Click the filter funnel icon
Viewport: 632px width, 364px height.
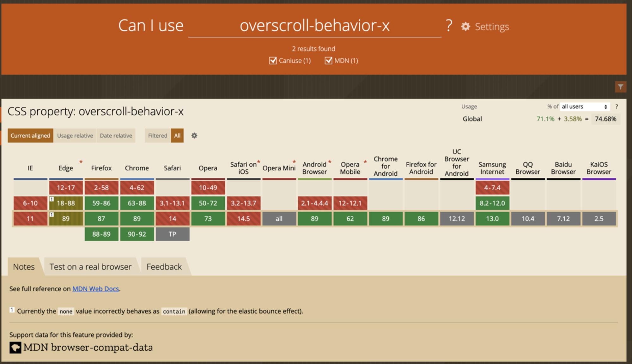click(x=621, y=87)
